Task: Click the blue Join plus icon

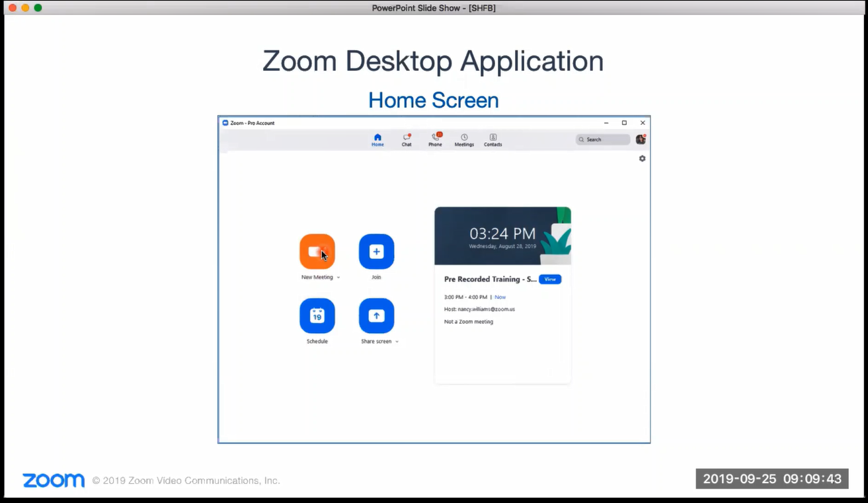Action: pyautogui.click(x=376, y=252)
